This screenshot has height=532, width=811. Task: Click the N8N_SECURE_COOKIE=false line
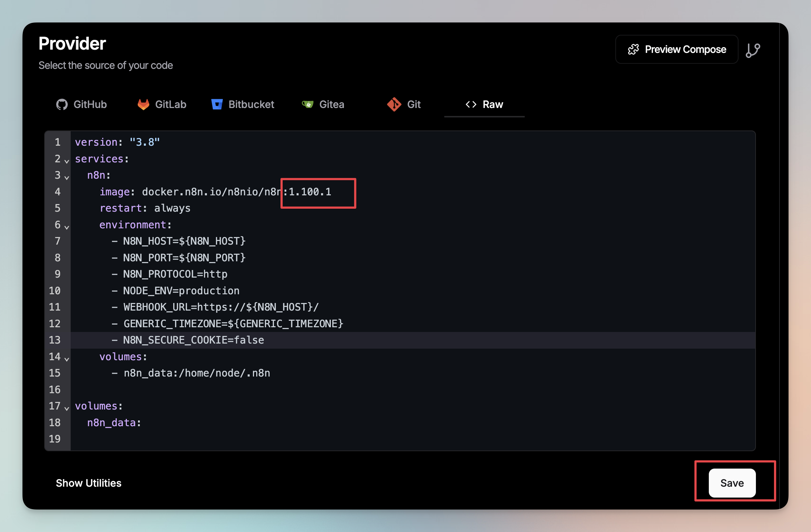pyautogui.click(x=188, y=340)
